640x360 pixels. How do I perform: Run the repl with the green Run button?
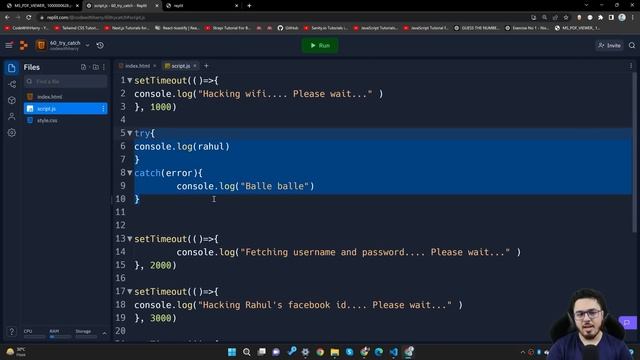[x=320, y=45]
